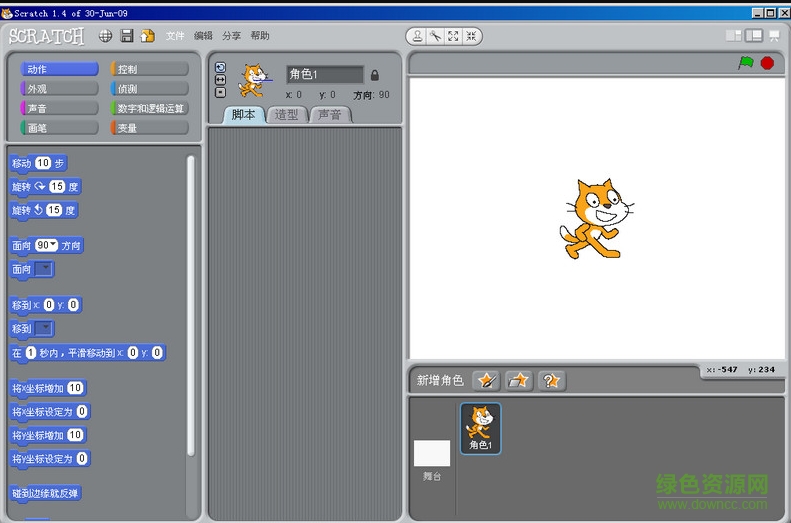Viewport: 791px width, 523px height.
Task: Click the floppy disk save icon
Action: point(127,36)
